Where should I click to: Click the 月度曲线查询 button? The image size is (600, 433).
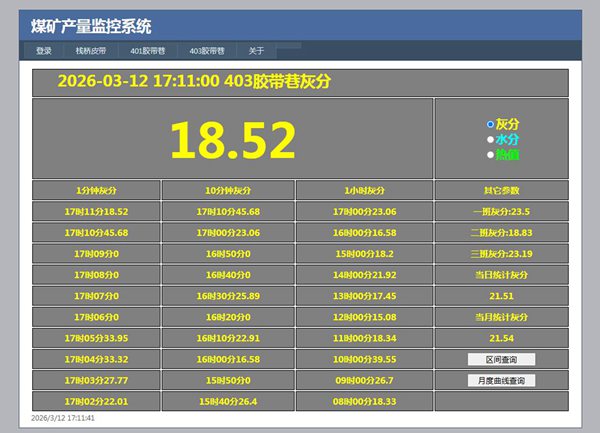[501, 380]
